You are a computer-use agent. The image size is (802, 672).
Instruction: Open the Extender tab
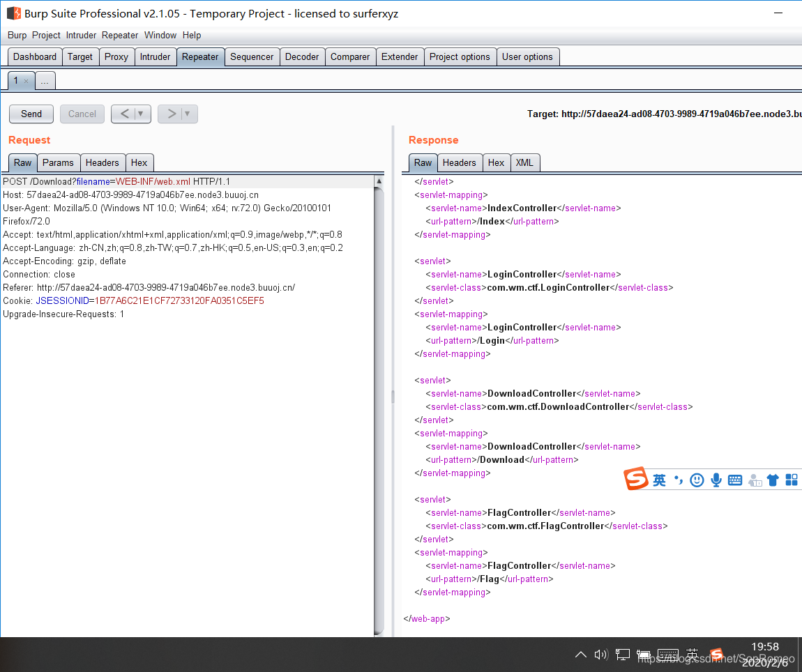(400, 56)
